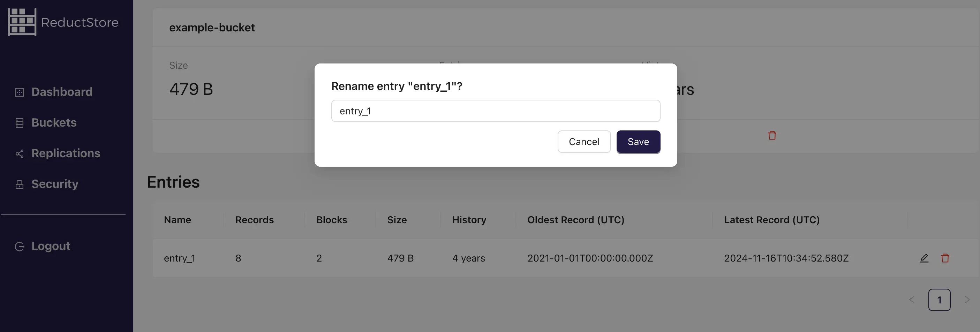Click the trash icon above the Entries table
Image resolution: width=980 pixels, height=332 pixels.
772,135
